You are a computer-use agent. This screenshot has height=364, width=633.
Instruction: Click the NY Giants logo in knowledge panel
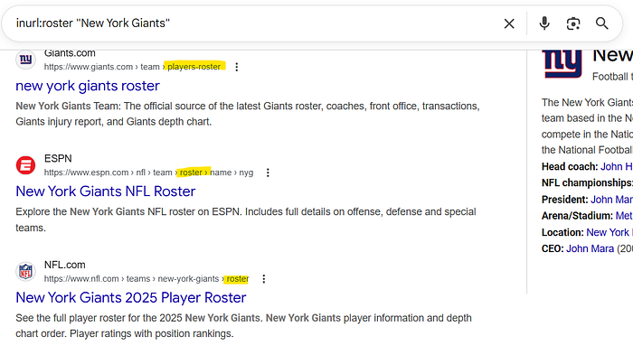click(x=562, y=63)
